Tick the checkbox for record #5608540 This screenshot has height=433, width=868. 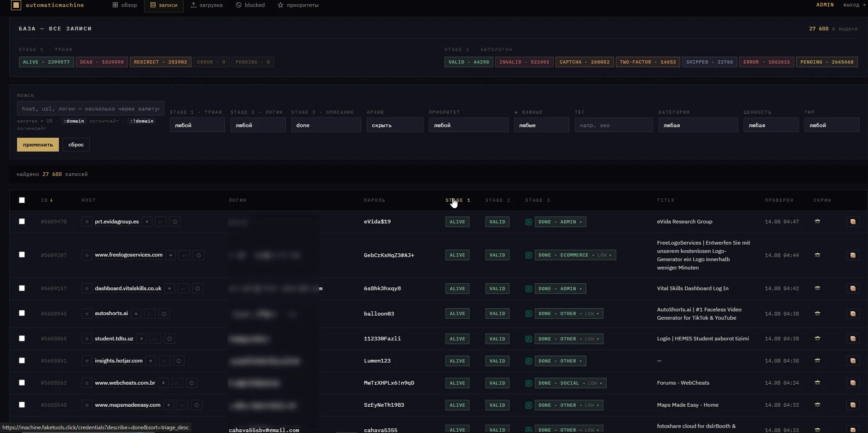coord(22,405)
